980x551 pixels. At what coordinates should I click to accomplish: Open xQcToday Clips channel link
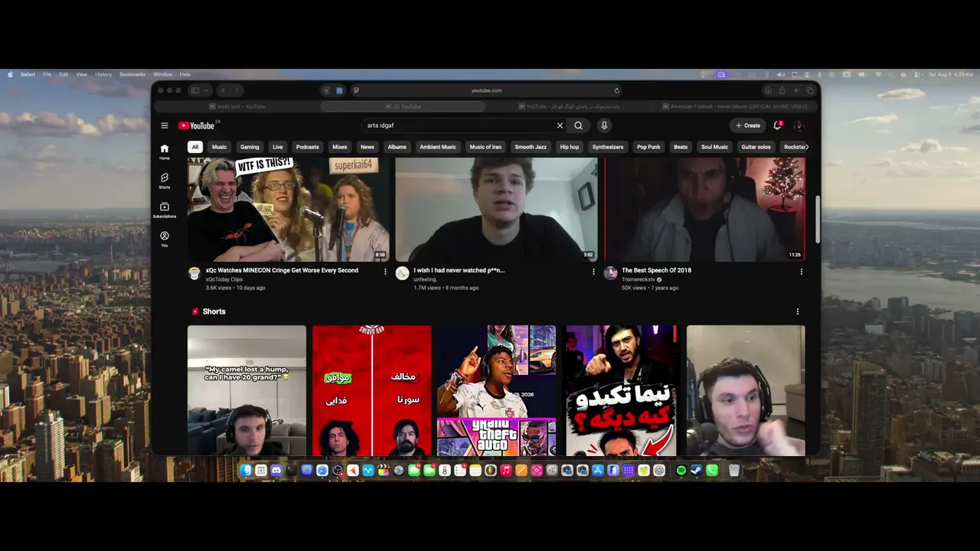point(224,279)
